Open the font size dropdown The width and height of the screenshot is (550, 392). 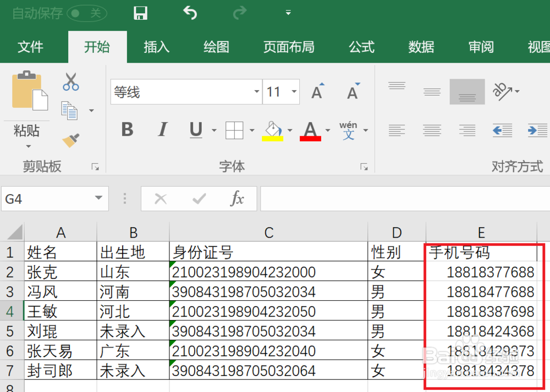pos(293,92)
